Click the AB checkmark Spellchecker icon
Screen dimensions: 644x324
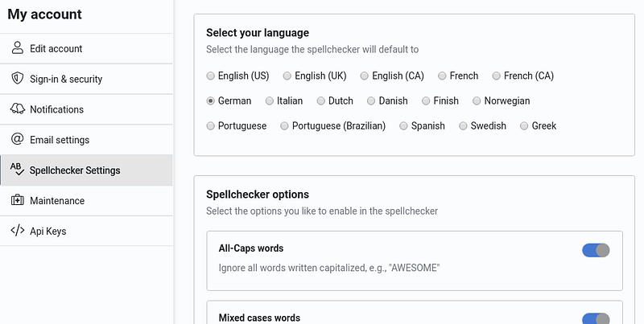[x=17, y=170]
